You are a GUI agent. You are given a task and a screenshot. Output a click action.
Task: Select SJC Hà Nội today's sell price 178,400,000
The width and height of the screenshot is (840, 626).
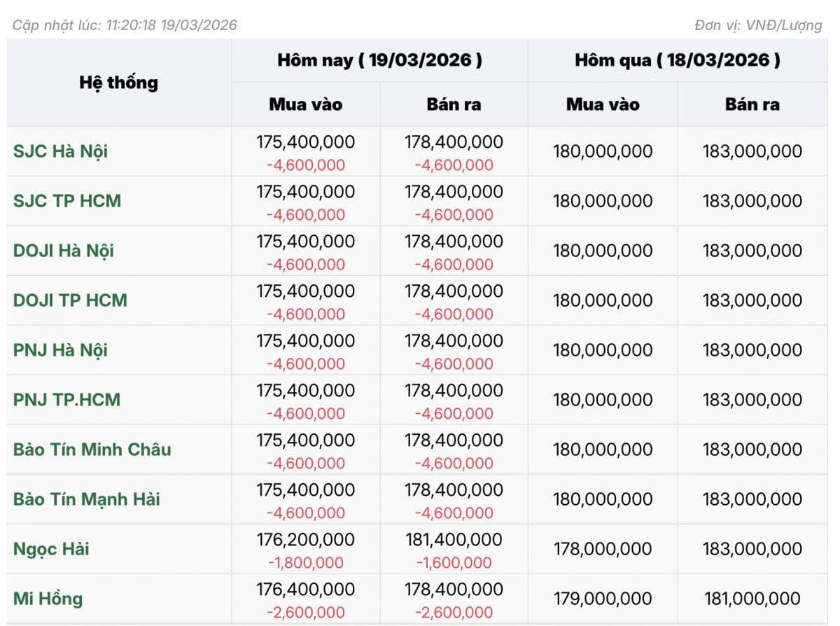454,142
